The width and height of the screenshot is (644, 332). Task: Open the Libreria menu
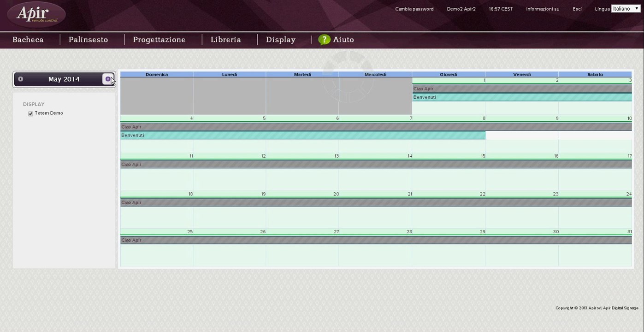point(226,40)
